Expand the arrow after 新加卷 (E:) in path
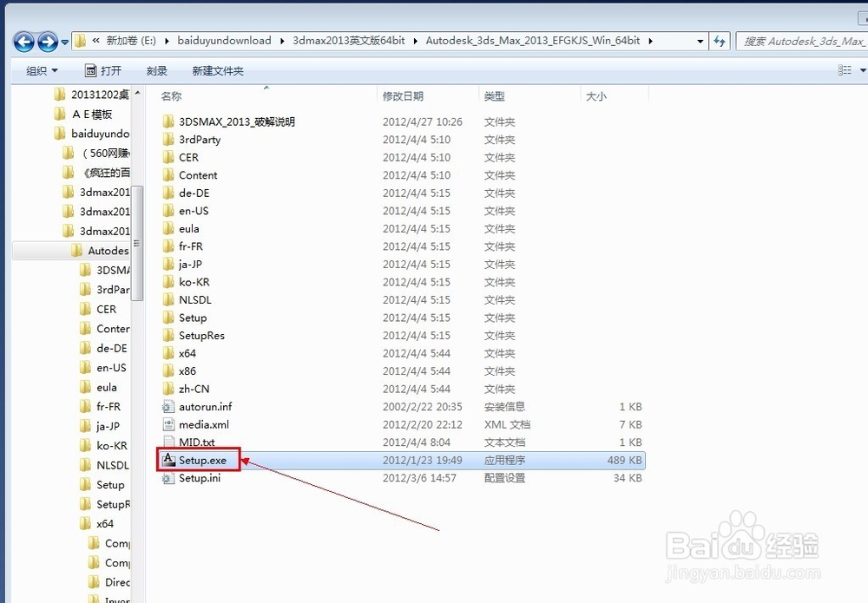 click(x=167, y=41)
